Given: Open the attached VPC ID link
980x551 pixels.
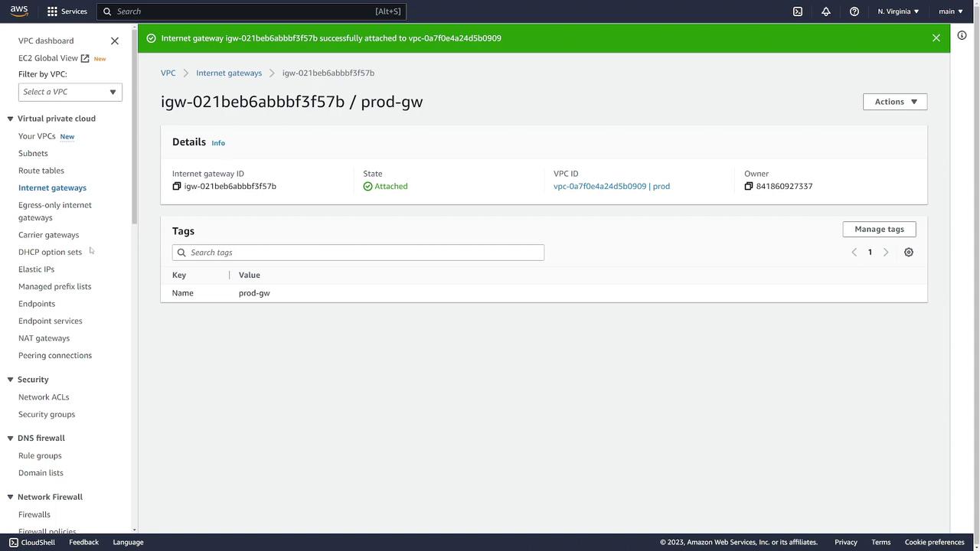Looking at the screenshot, I should [612, 186].
